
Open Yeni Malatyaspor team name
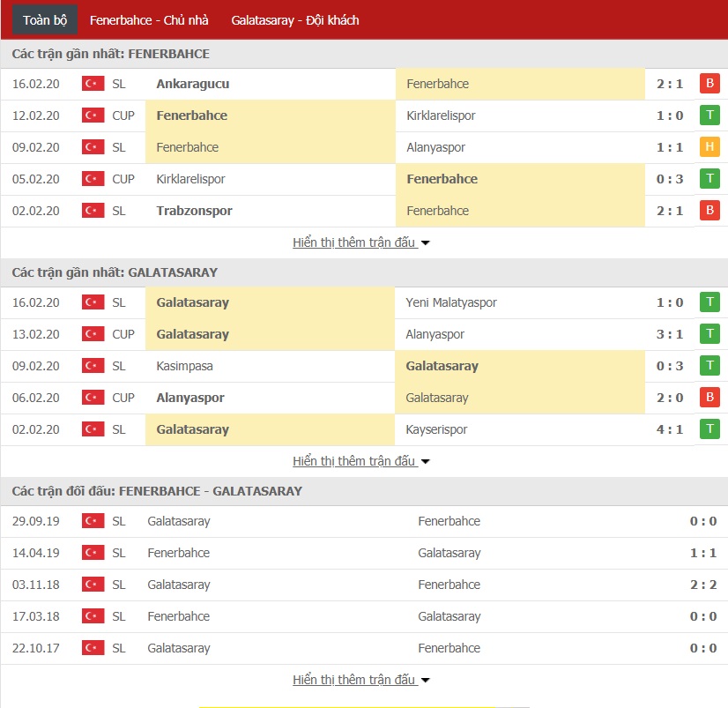coord(451,302)
